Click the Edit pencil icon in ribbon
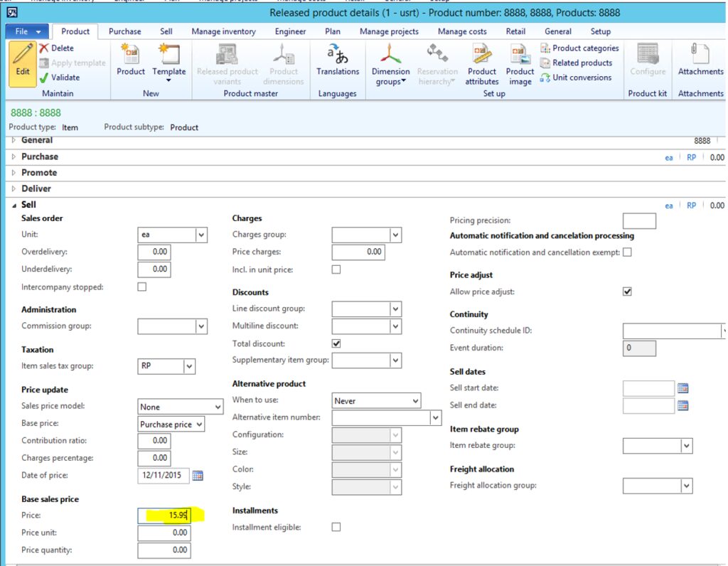This screenshot has height=566, width=728. click(23, 55)
